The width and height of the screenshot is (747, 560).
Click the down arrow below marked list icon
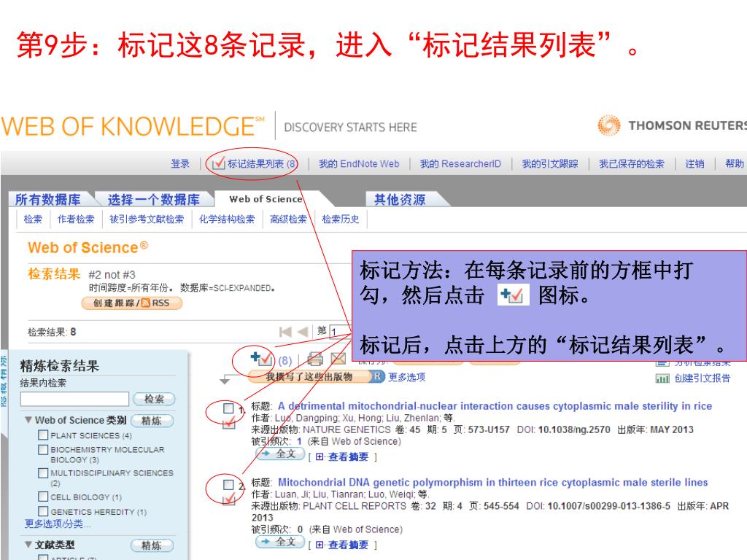point(225,380)
